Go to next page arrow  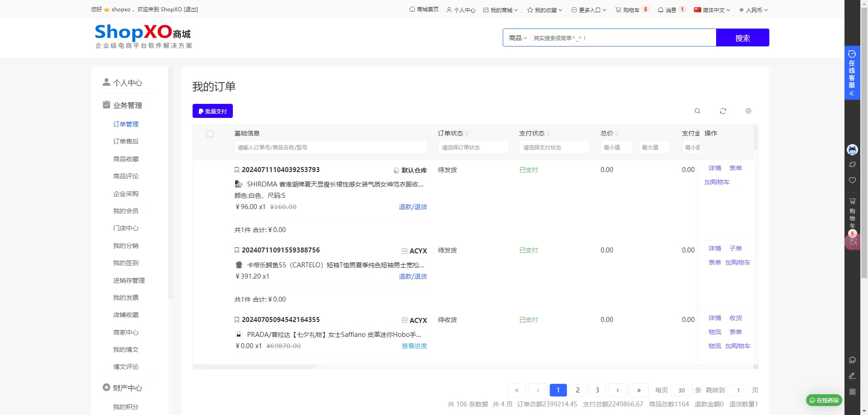coord(618,390)
